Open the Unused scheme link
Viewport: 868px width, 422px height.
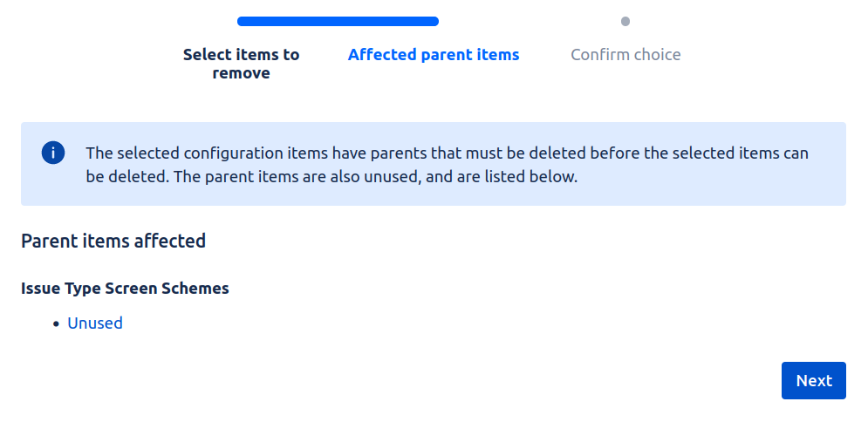pyautogui.click(x=95, y=323)
